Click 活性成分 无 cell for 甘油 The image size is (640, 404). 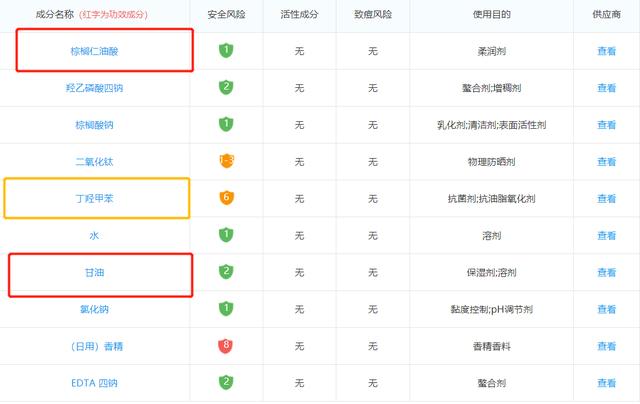(299, 272)
